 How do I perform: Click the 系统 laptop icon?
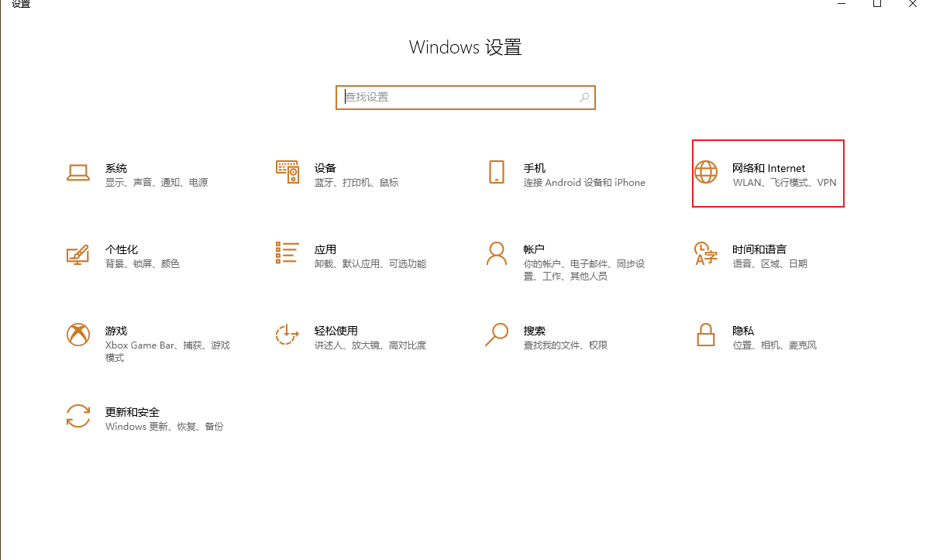pos(78,173)
